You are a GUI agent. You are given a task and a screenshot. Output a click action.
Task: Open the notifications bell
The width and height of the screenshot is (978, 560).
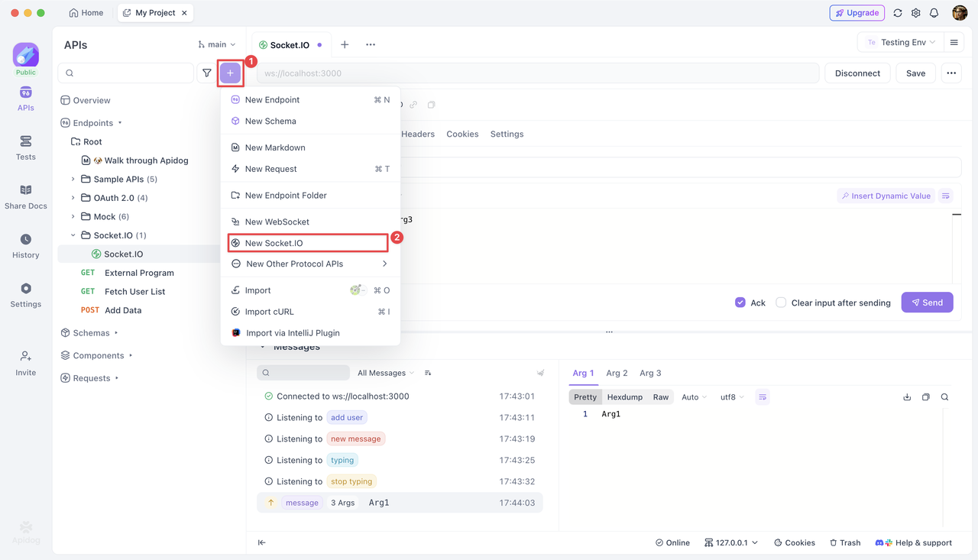934,13
